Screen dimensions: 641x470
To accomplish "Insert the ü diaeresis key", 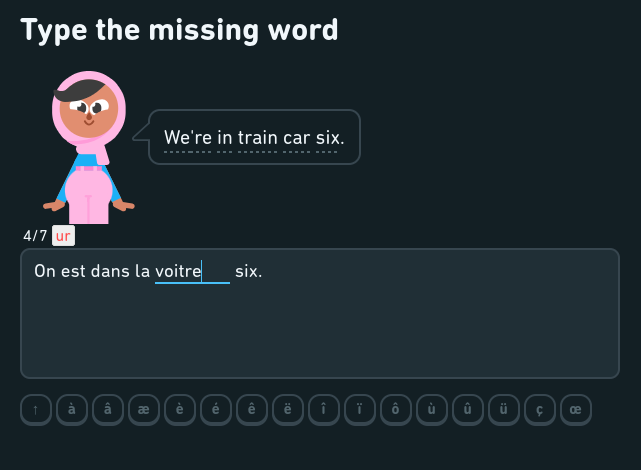I will click(504, 410).
